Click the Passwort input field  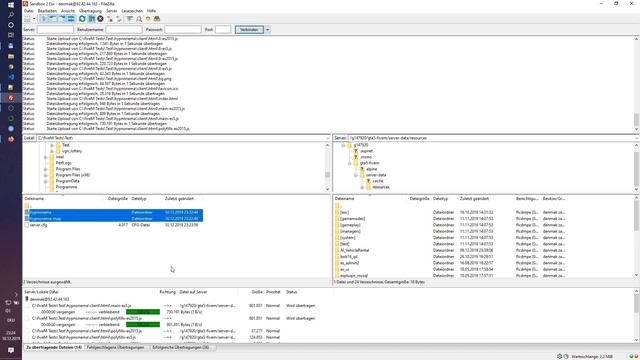[x=182, y=29]
